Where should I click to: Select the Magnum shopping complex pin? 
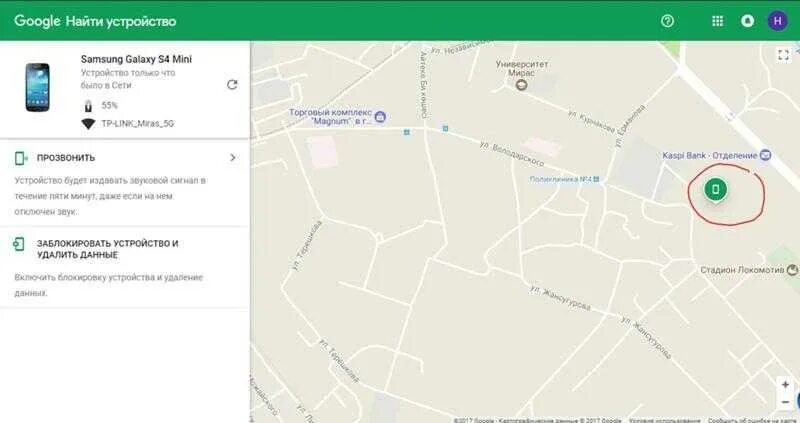pyautogui.click(x=380, y=117)
